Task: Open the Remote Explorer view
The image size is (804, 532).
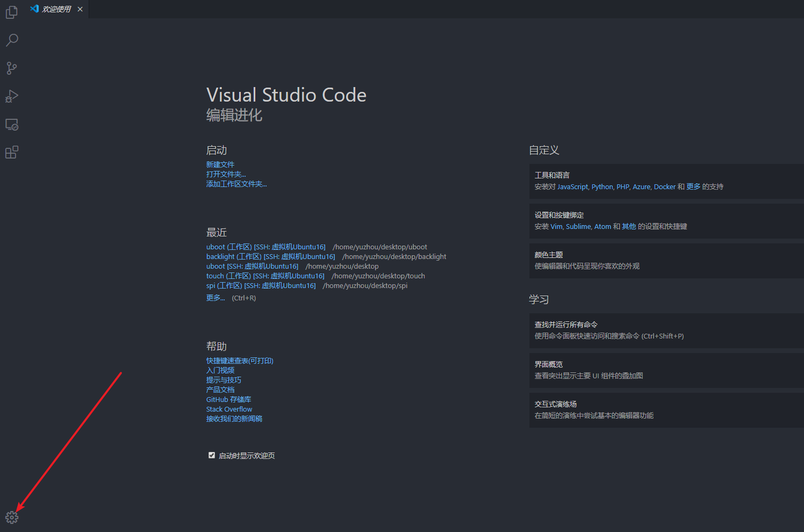Action: (12, 124)
